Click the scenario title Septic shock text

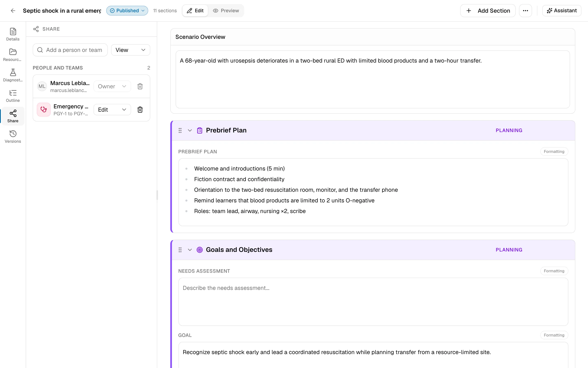62,10
